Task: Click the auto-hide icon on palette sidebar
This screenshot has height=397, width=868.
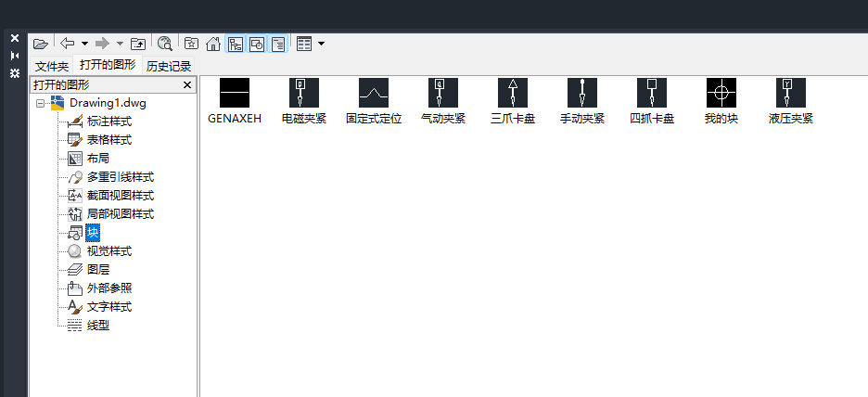Action: pyautogui.click(x=14, y=56)
